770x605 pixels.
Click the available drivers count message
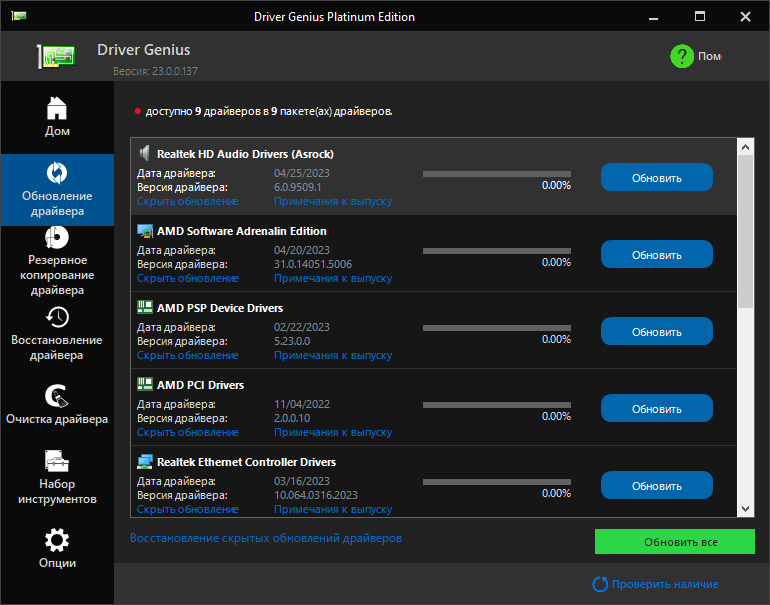pyautogui.click(x=269, y=111)
